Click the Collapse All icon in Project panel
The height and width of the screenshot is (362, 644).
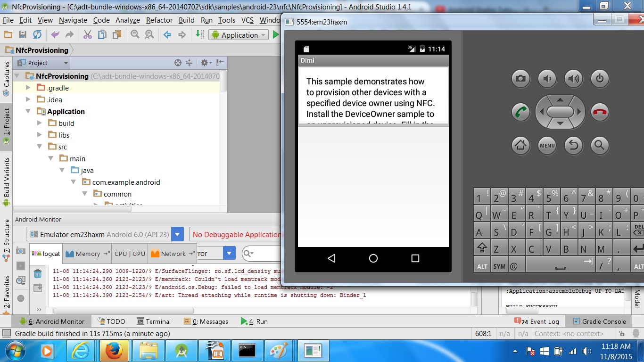coord(189,63)
